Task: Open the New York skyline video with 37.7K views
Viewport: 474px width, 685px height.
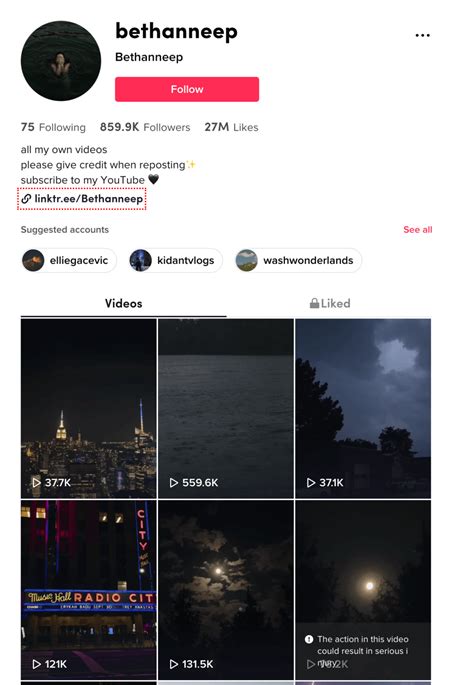Action: (x=89, y=408)
